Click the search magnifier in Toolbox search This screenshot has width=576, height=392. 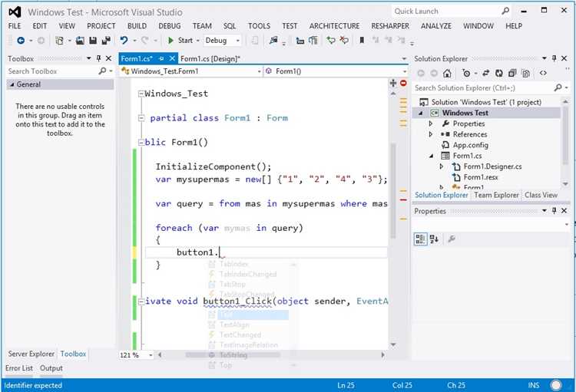102,71
